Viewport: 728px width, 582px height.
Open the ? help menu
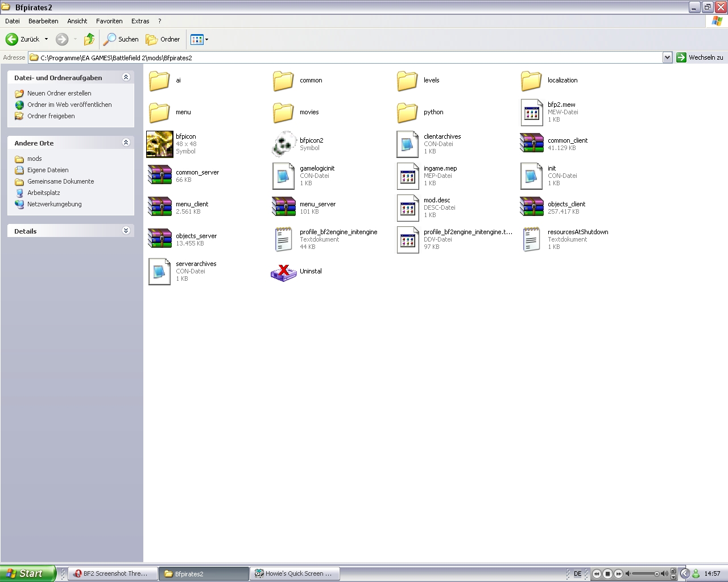[160, 21]
